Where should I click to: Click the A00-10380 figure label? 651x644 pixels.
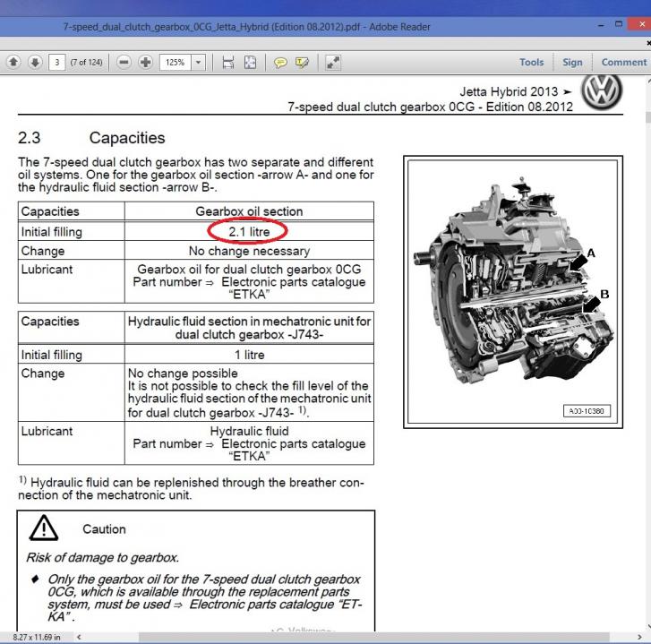tap(587, 411)
